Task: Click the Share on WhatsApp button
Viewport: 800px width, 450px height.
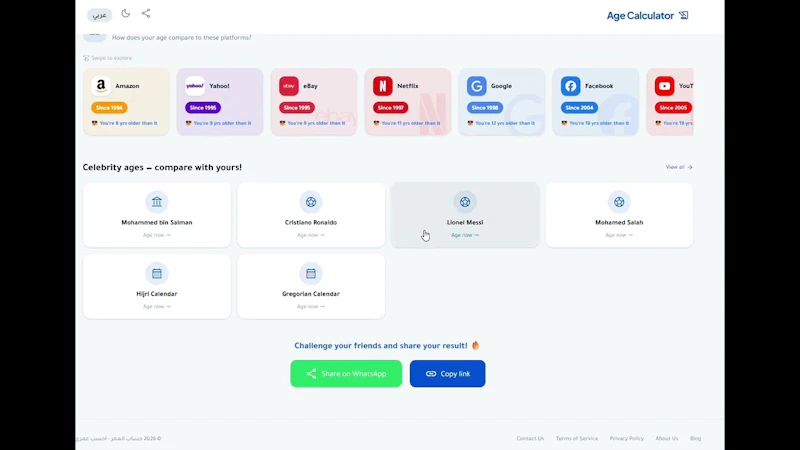Action: pos(346,373)
